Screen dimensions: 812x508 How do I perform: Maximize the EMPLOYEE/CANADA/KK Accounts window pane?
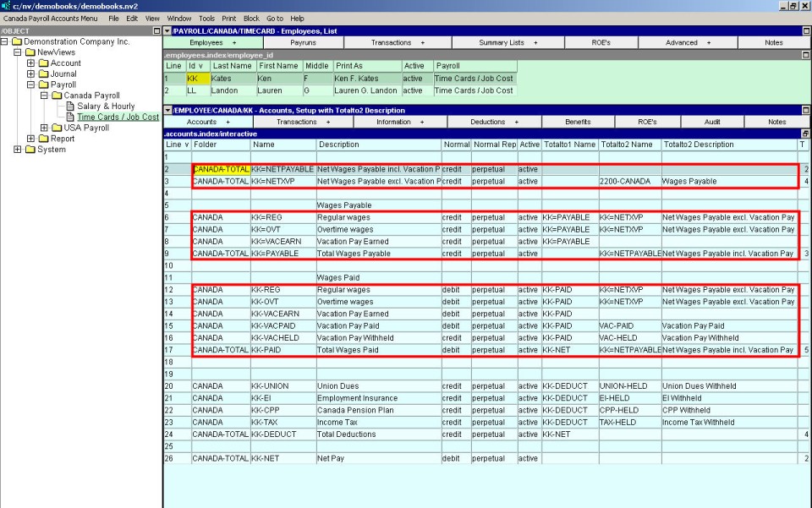[x=805, y=110]
